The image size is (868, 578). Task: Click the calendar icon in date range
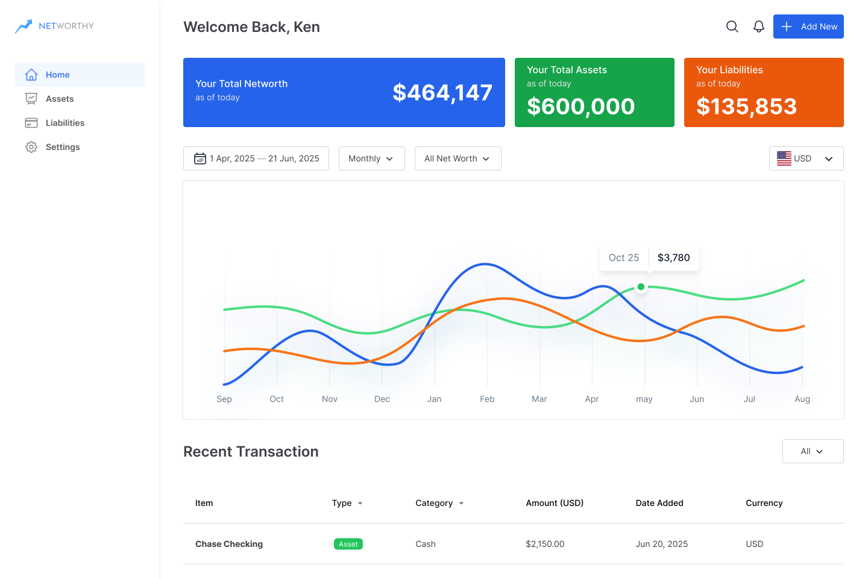pos(200,159)
